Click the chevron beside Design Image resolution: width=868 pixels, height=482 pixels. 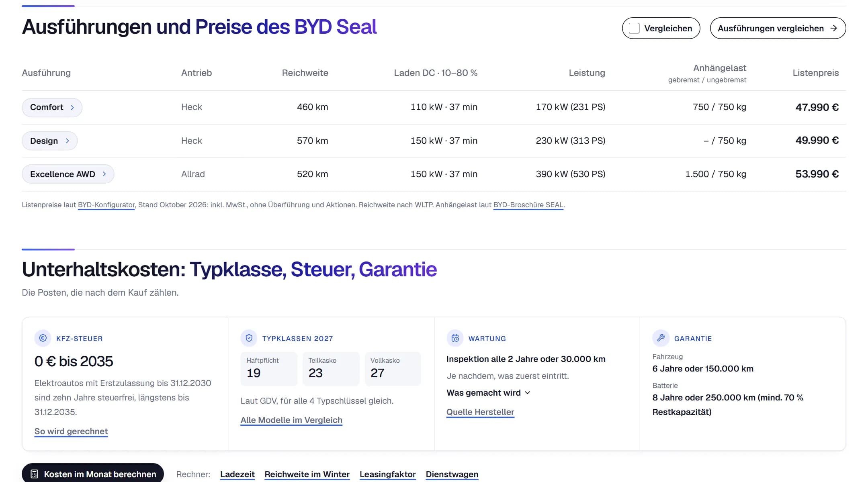coord(68,141)
